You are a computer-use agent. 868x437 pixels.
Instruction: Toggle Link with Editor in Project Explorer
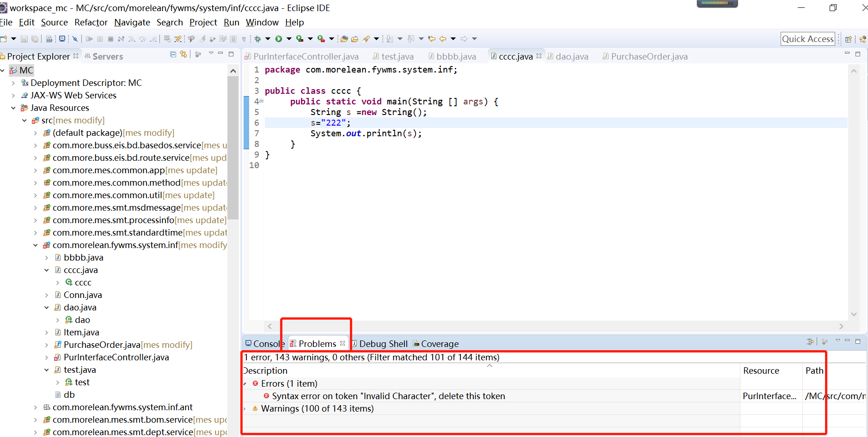pos(183,55)
